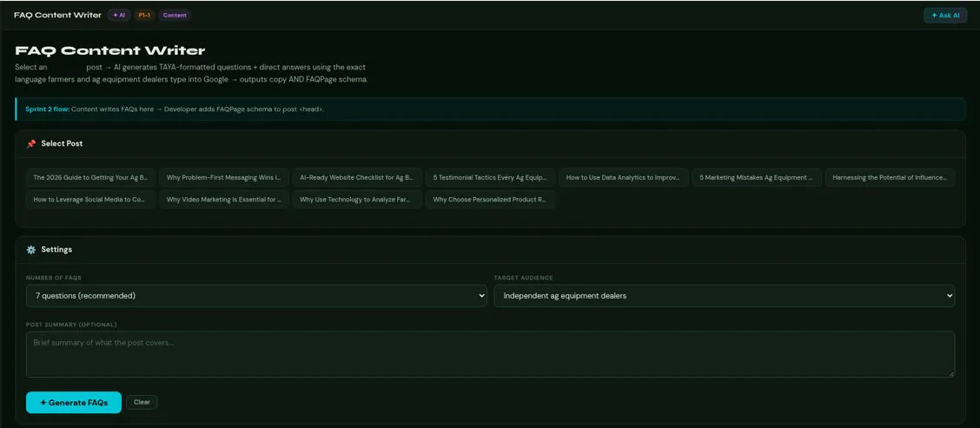Focus the Post Summary text area

point(491,354)
